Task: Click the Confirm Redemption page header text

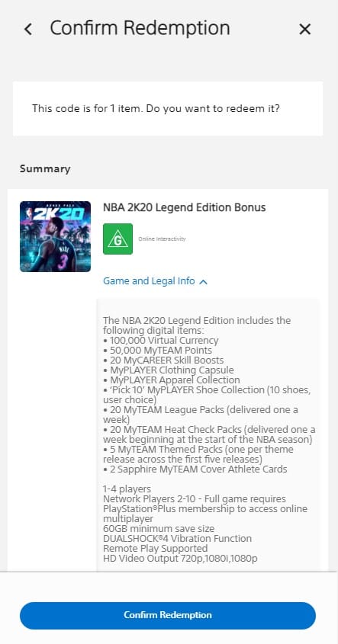Action: [x=140, y=28]
